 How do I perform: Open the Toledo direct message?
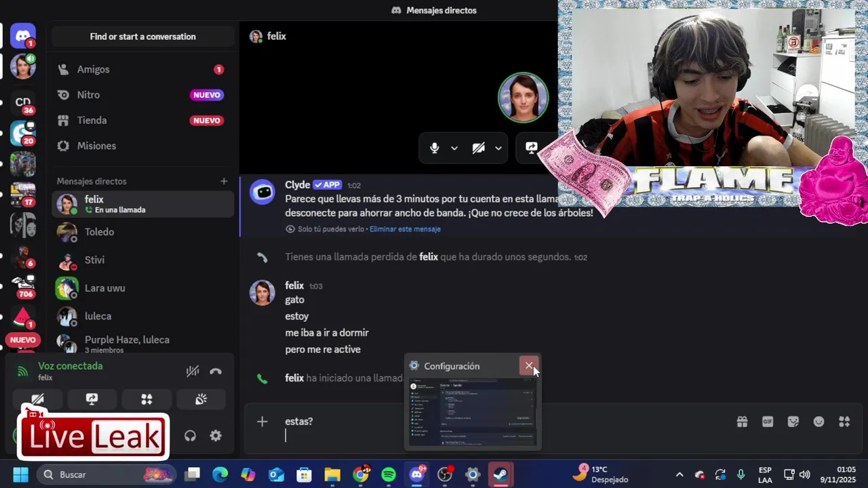[142, 232]
